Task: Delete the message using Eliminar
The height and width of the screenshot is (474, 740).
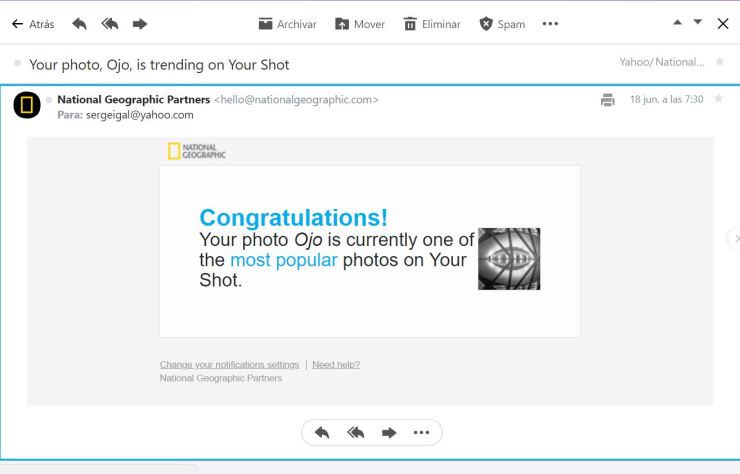Action: click(x=431, y=24)
